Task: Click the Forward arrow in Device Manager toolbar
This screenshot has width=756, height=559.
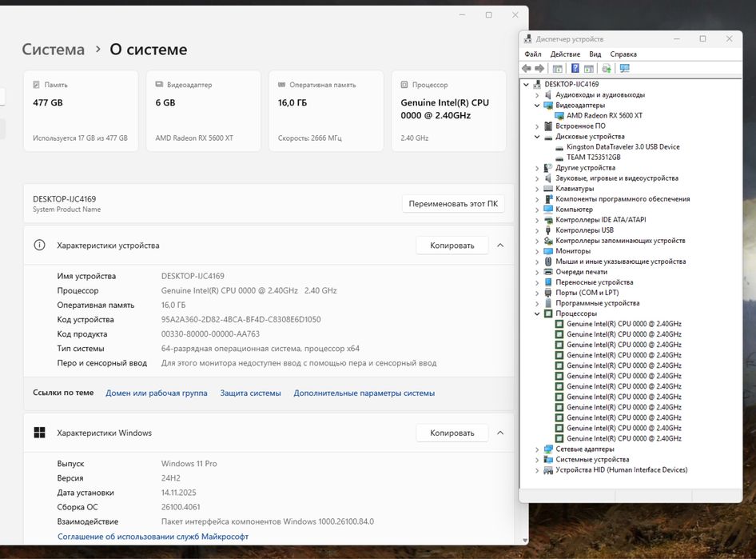Action: [539, 69]
